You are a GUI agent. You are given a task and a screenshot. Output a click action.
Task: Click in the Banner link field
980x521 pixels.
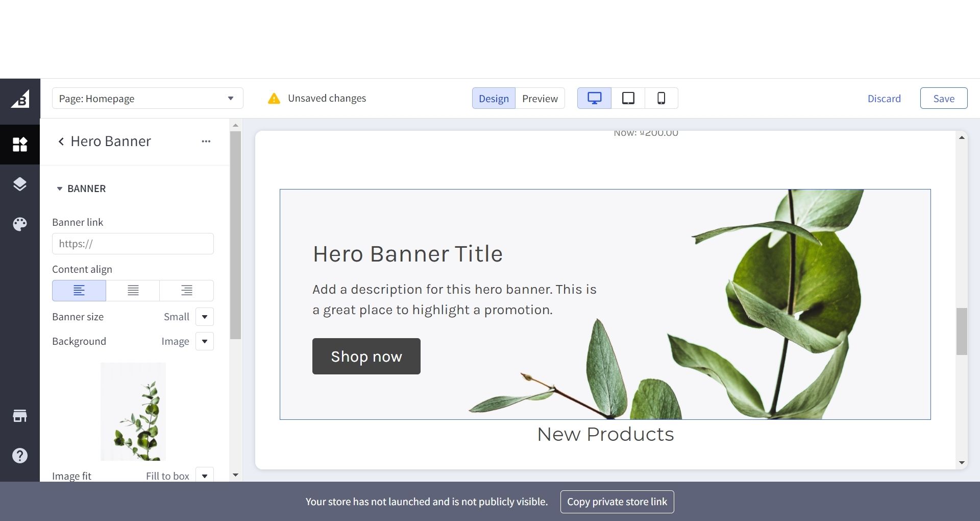pos(133,244)
